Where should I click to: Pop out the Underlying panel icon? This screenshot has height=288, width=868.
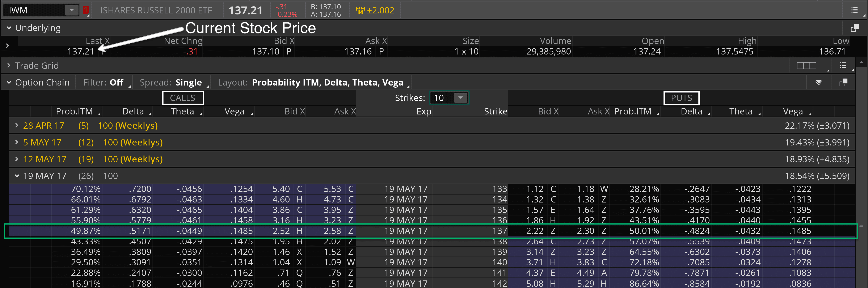coord(855,28)
